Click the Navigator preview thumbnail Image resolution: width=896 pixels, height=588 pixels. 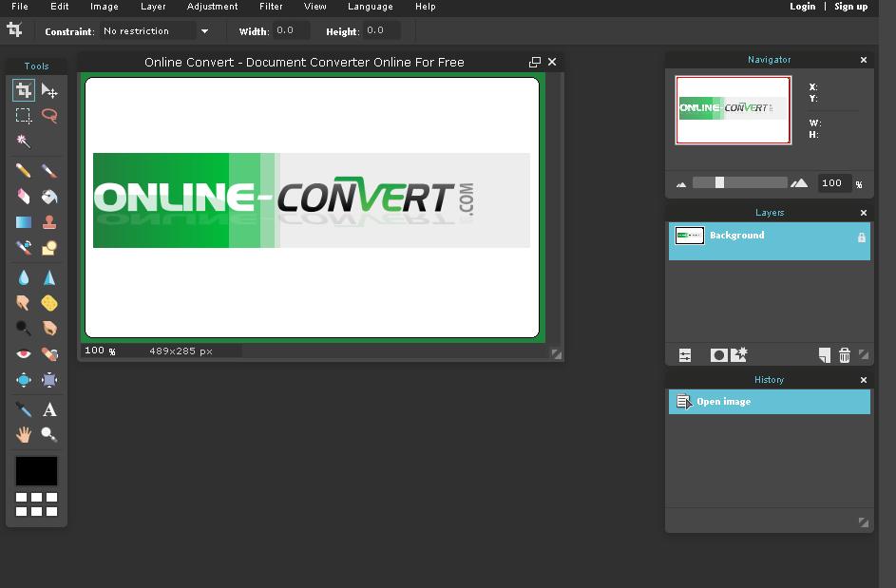734,109
